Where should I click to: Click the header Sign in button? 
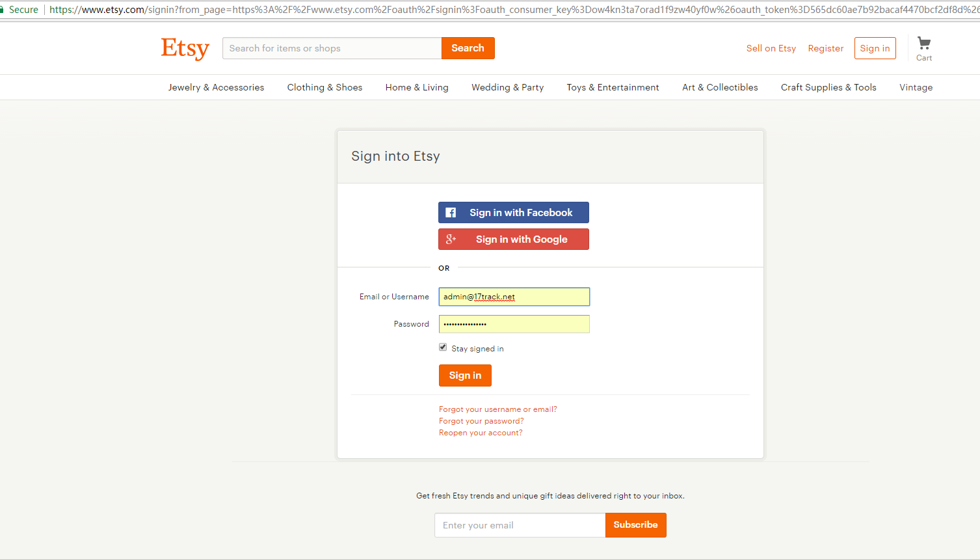point(875,48)
